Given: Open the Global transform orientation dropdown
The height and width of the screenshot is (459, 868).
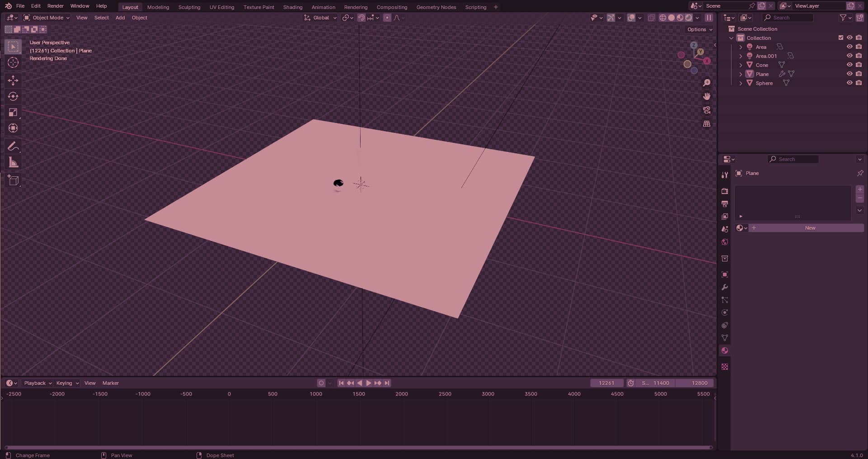Looking at the screenshot, I should pos(321,18).
